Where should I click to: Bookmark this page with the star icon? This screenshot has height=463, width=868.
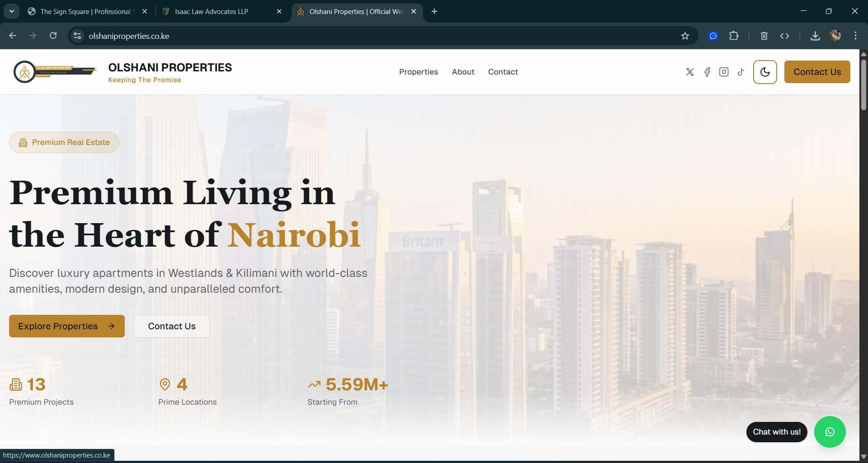coord(685,36)
